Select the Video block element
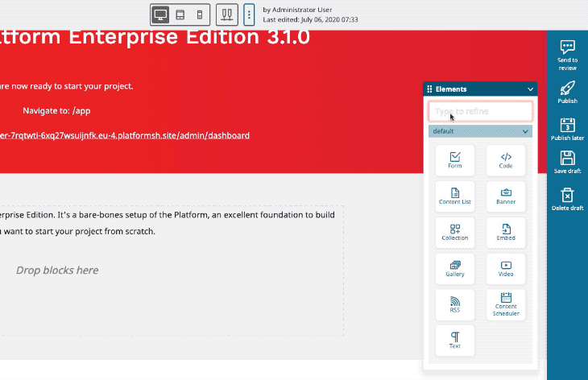 (506, 269)
